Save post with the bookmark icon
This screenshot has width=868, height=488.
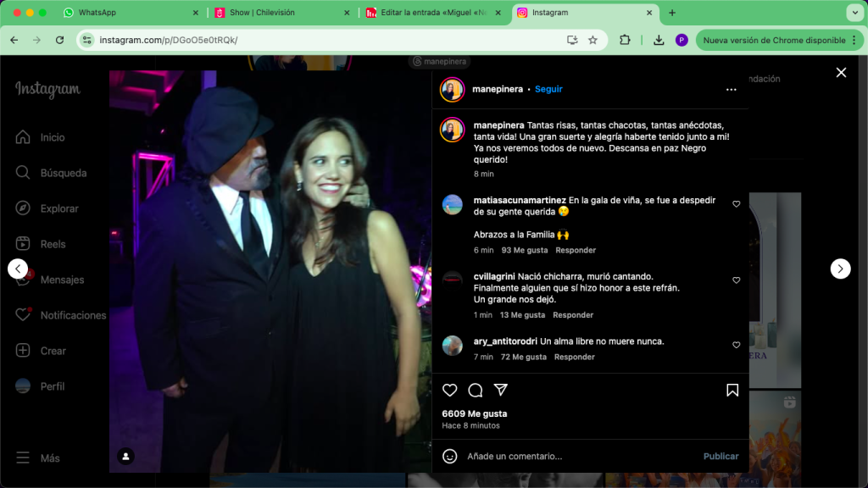coord(732,390)
